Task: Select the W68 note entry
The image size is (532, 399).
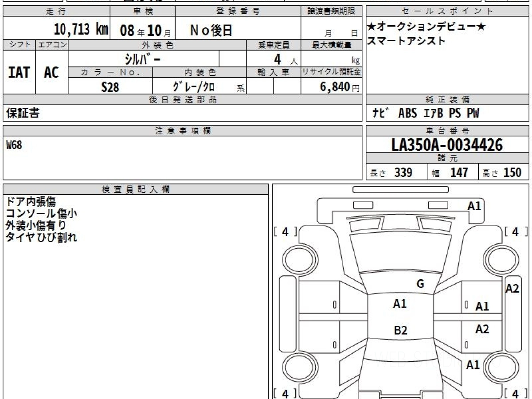Action: [14, 145]
